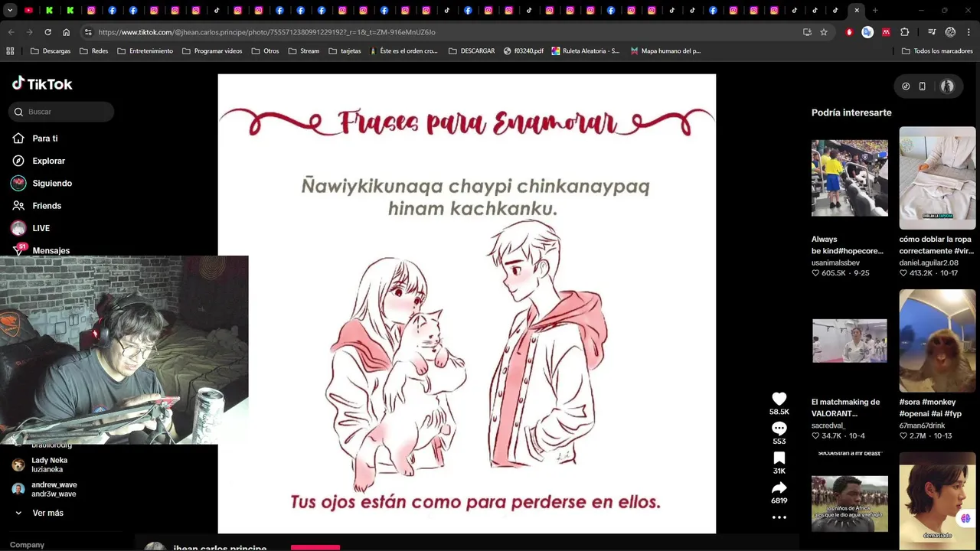Open the tarjetas bookmark folder

tap(345, 51)
